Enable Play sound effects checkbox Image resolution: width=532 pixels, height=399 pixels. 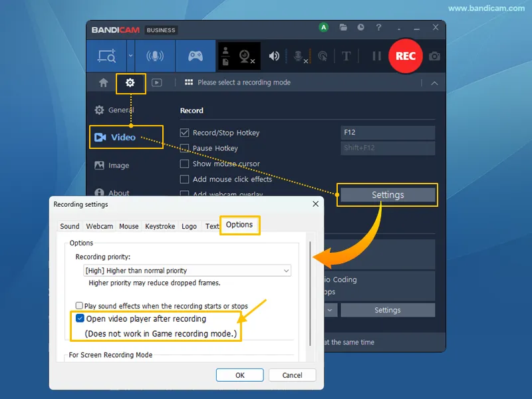[79, 306]
